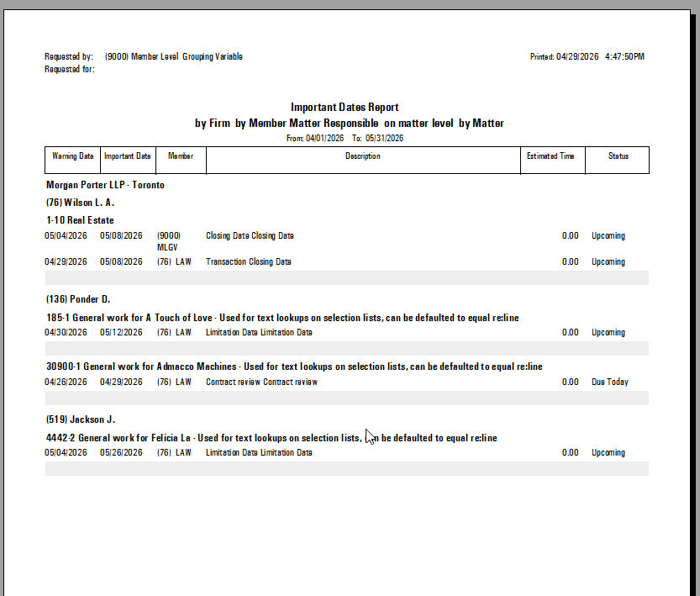Click the warning date "04/30/2026"
This screenshot has width=700, height=596.
pos(66,333)
